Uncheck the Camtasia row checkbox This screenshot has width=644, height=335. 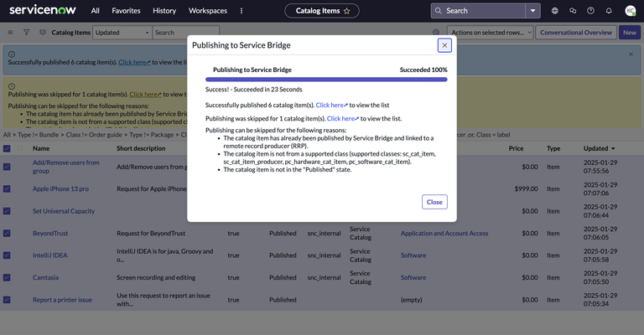coord(7,277)
